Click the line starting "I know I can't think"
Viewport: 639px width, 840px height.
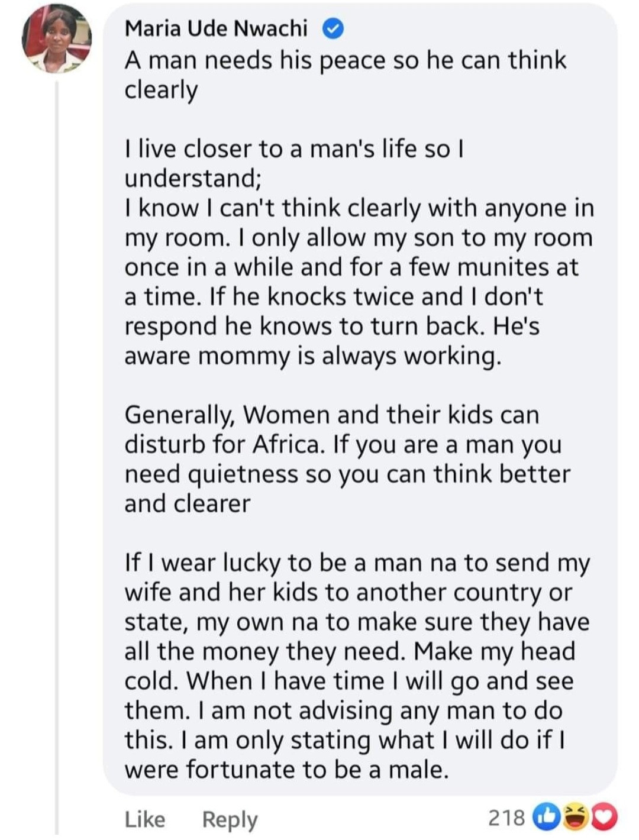pyautogui.click(x=359, y=208)
